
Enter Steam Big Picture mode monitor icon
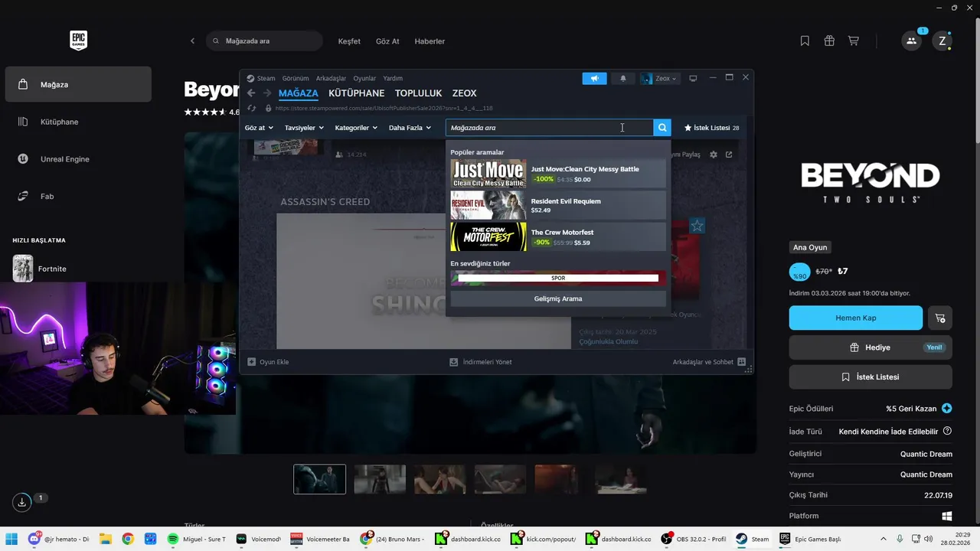[x=693, y=78]
